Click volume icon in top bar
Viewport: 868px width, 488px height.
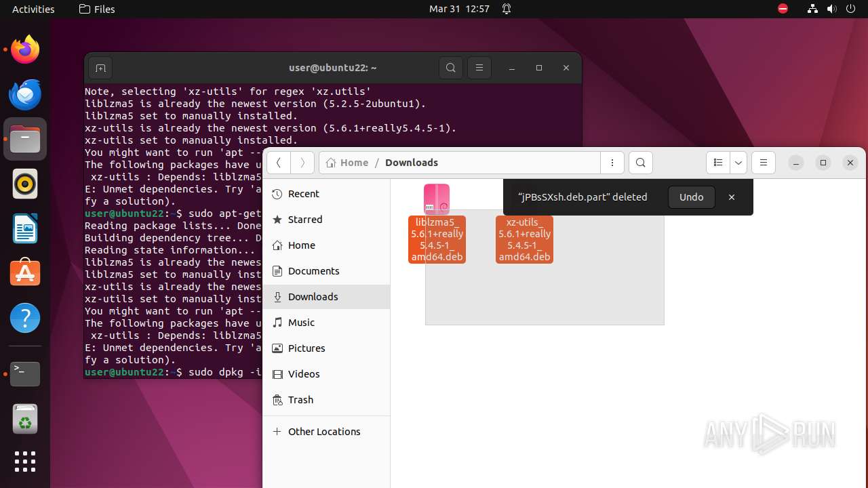pos(831,9)
